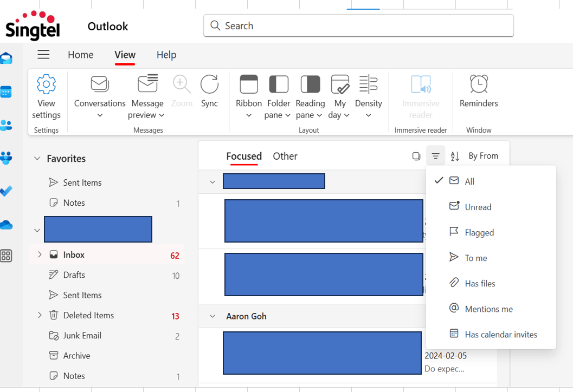Open OneDrive cloud icon in left rail

pos(6,225)
